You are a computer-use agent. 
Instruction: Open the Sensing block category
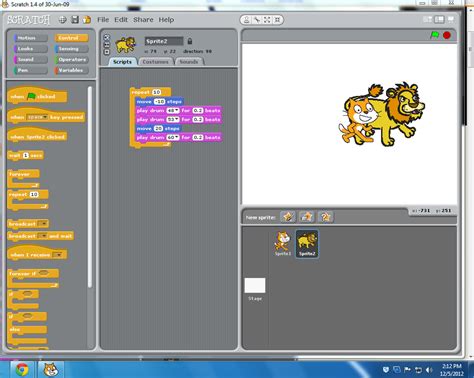(x=72, y=49)
